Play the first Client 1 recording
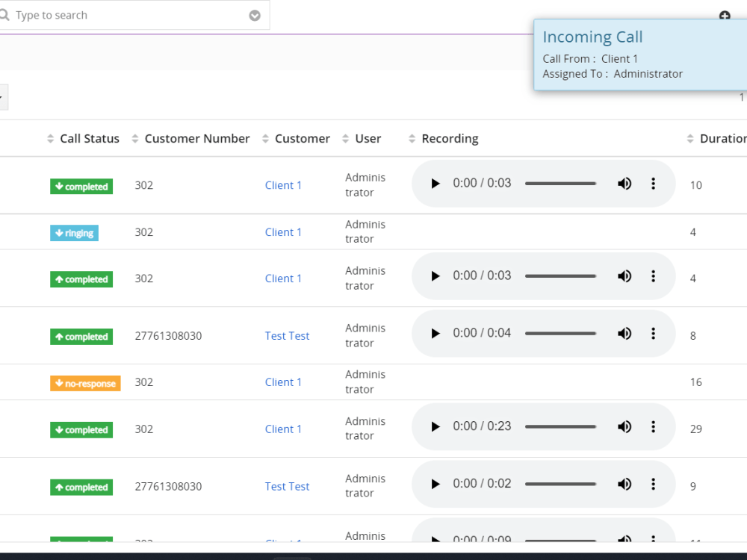 click(435, 184)
